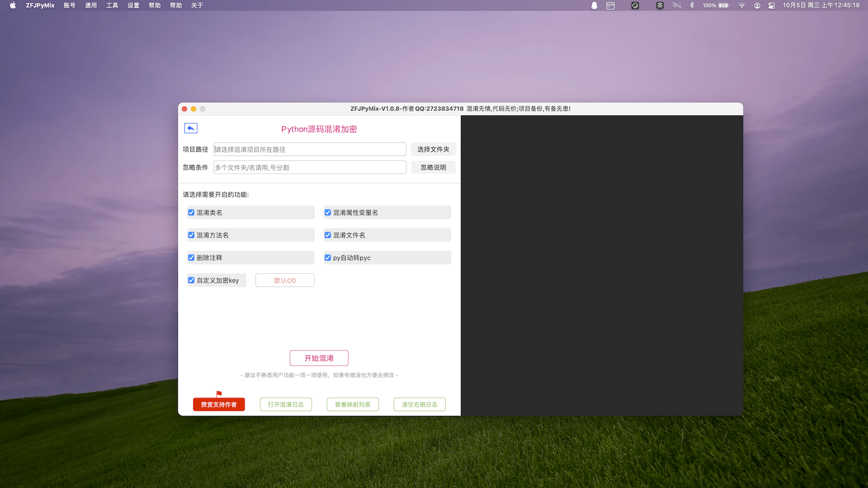Open the 账号 menu

[x=69, y=5]
